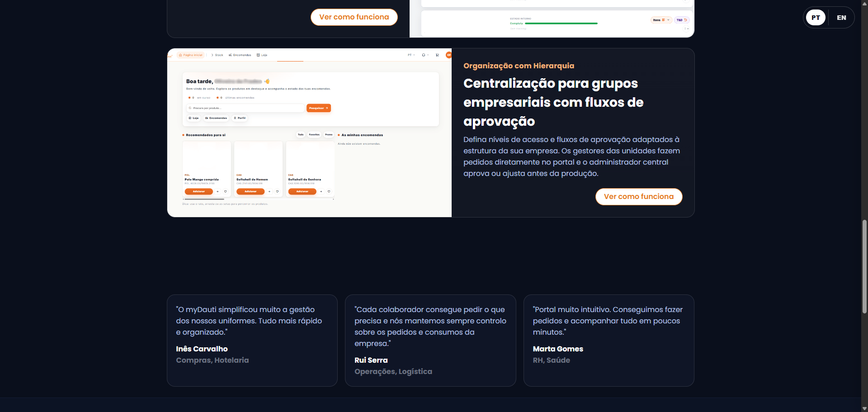Open the three-dot options dropdown
Viewport: 868px width, 412px height.
[x=687, y=28]
